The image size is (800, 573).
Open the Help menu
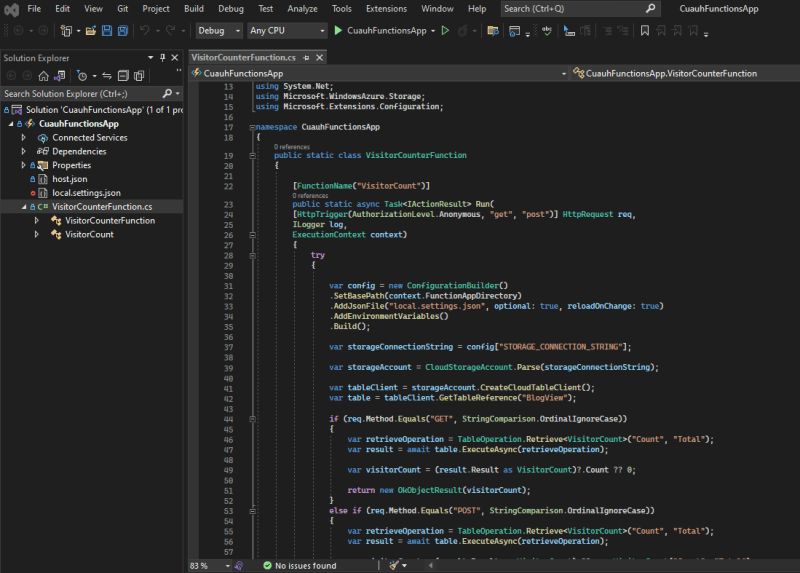pos(477,9)
